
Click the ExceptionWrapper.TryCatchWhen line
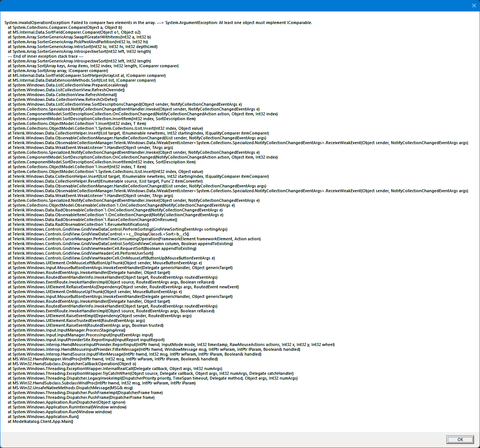pyautogui.click(x=151, y=373)
